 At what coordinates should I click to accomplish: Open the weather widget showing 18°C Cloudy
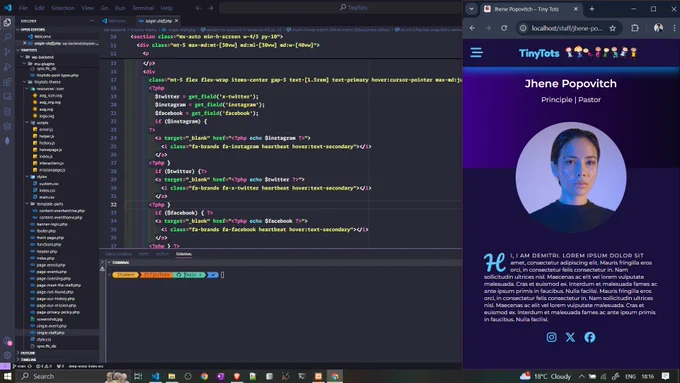(546, 376)
